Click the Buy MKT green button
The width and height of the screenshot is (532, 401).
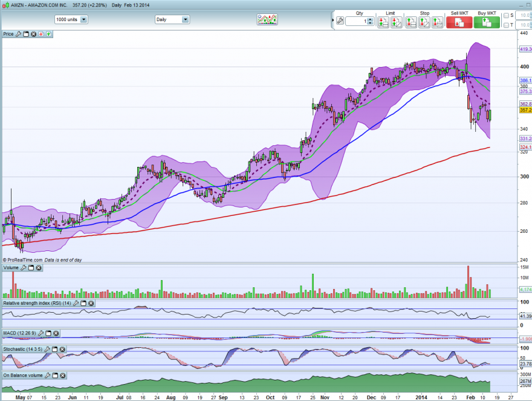pyautogui.click(x=487, y=22)
